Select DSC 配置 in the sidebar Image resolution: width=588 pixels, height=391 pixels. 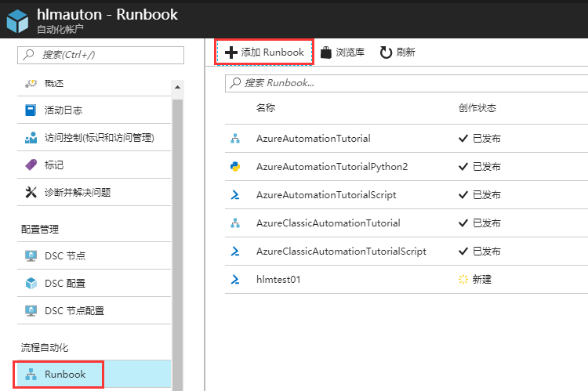coord(94,283)
